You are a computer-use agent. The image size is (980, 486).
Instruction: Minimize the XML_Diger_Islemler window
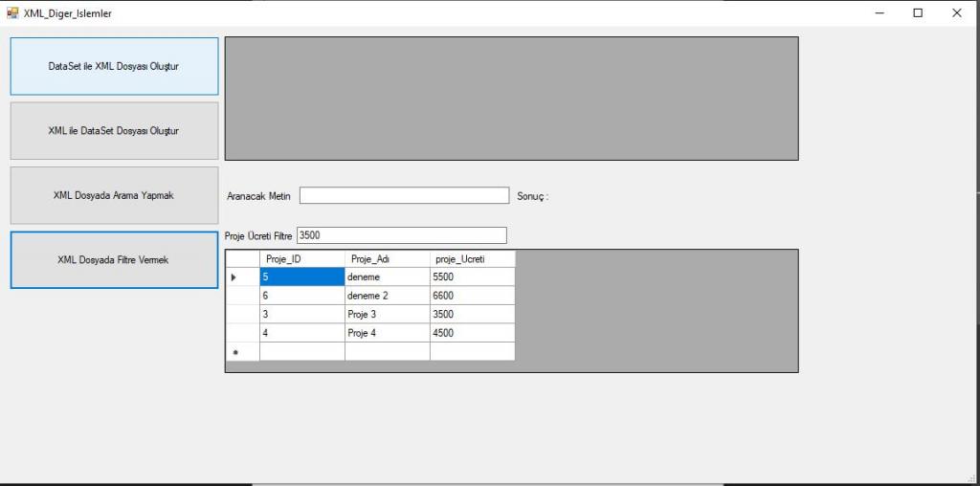(880, 12)
